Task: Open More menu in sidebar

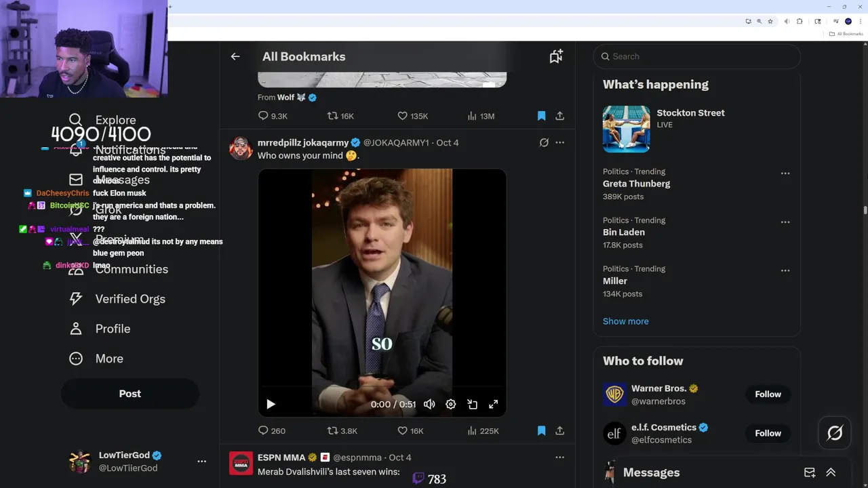Action: click(97, 359)
